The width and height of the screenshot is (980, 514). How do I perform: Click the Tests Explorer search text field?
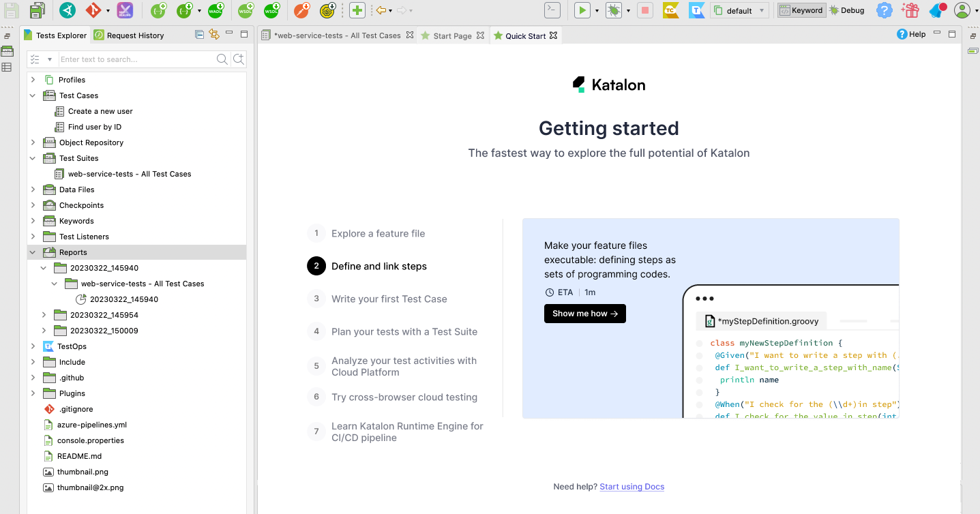[136, 59]
